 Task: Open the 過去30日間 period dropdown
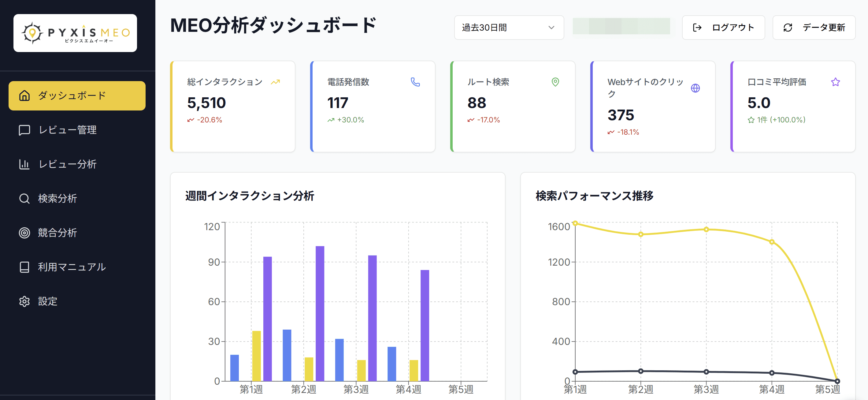tap(508, 28)
